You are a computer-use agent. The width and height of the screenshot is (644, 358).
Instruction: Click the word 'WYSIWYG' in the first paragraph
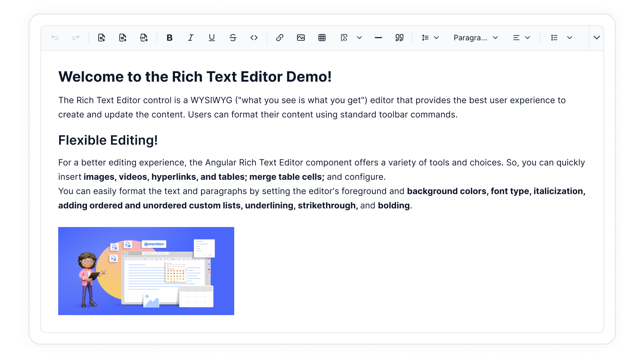point(211,100)
